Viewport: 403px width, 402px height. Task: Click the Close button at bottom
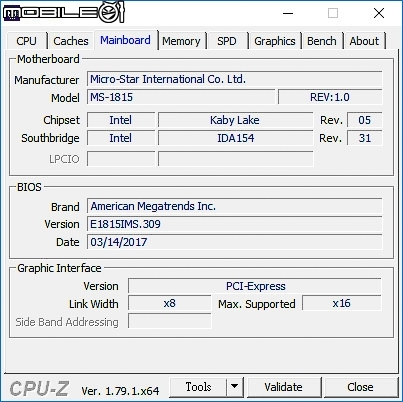[x=360, y=387]
